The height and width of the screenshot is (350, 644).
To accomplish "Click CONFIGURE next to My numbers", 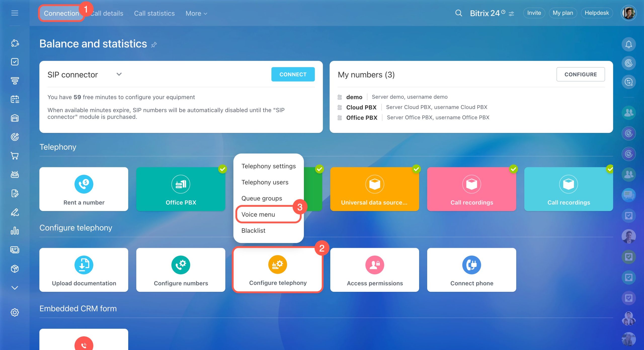I will 581,74.
